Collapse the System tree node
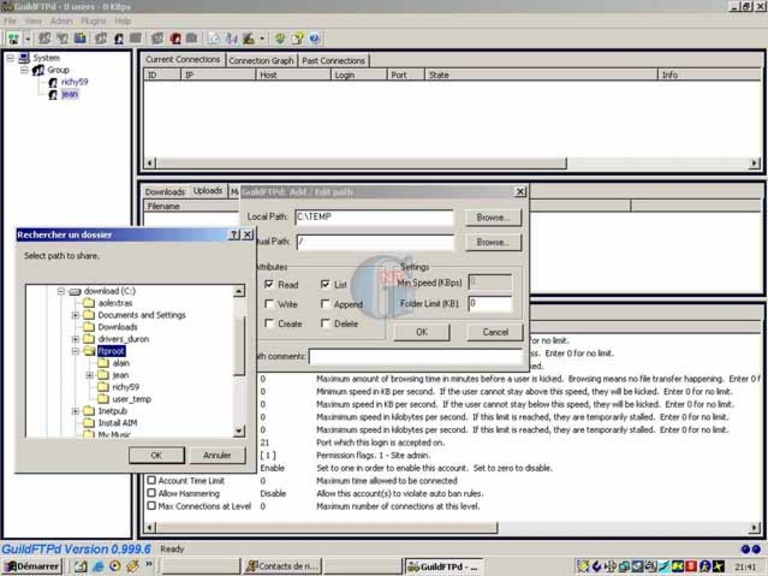 (x=10, y=58)
